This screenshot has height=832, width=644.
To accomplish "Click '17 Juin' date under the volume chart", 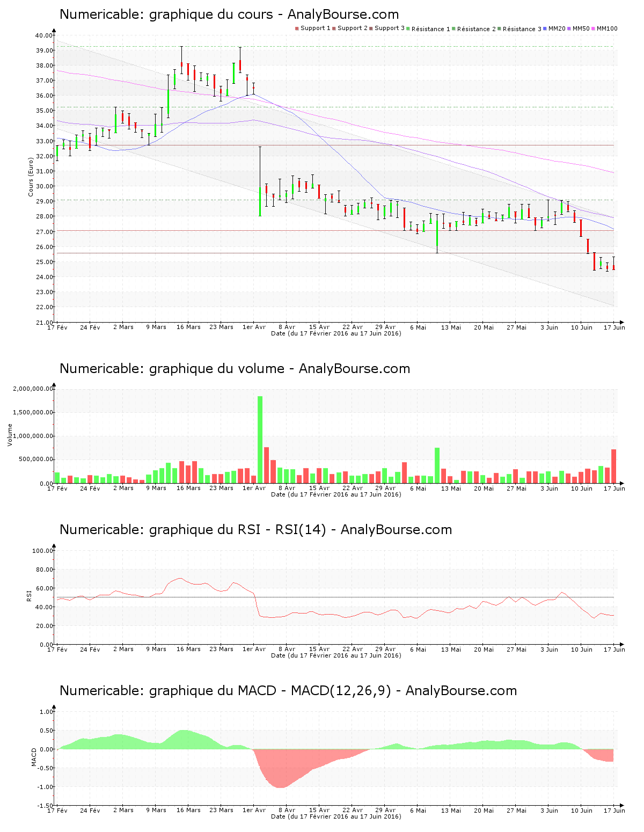I will tap(614, 488).
